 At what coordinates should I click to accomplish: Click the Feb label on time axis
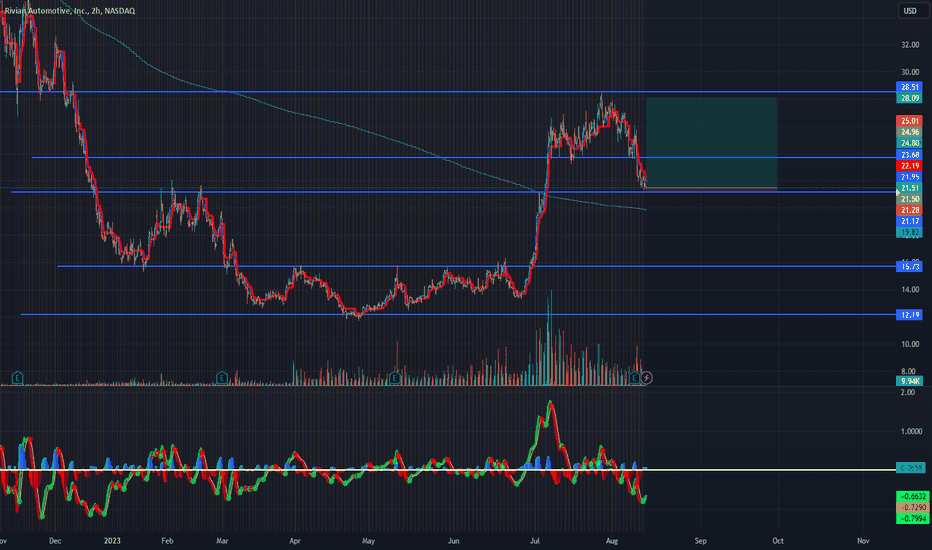pyautogui.click(x=167, y=540)
